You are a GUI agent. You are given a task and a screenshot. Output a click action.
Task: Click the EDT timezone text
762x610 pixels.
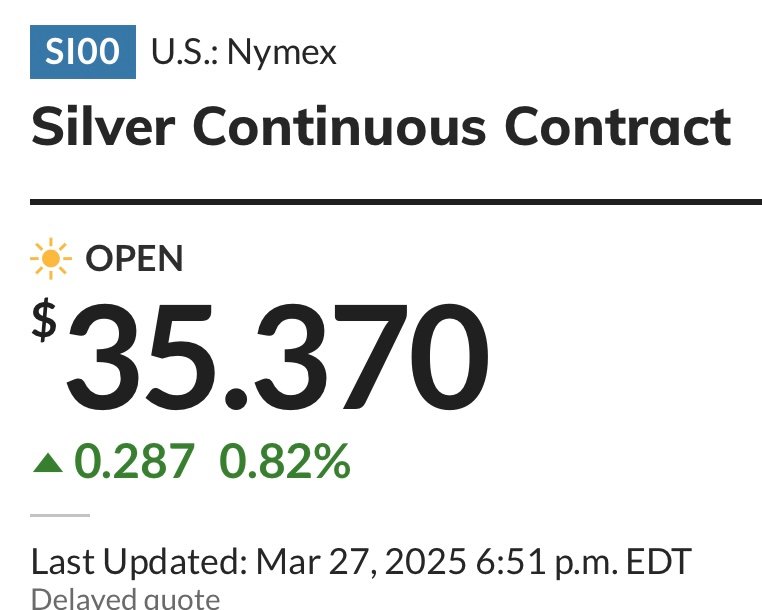click(x=658, y=562)
